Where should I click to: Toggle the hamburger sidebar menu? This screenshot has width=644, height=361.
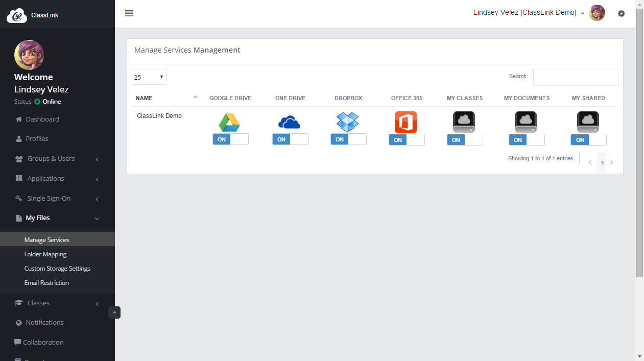click(x=129, y=13)
